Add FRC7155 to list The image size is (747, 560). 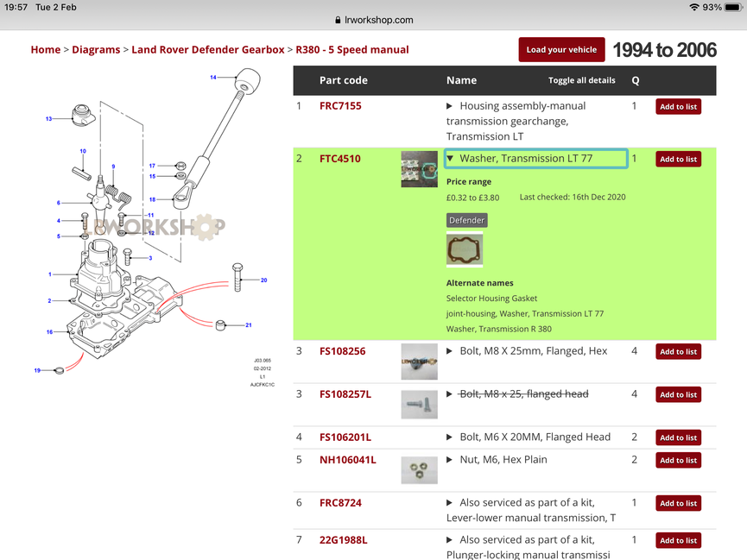[679, 107]
